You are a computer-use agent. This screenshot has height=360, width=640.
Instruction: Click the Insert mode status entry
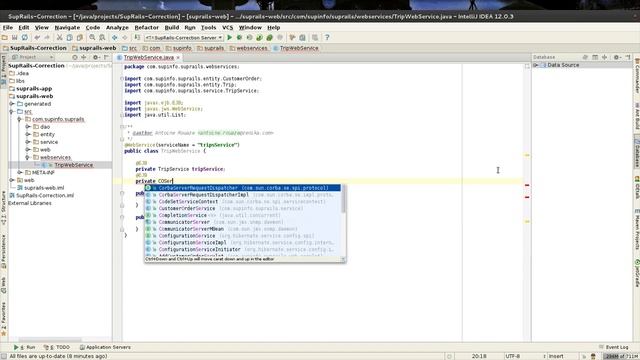556,356
